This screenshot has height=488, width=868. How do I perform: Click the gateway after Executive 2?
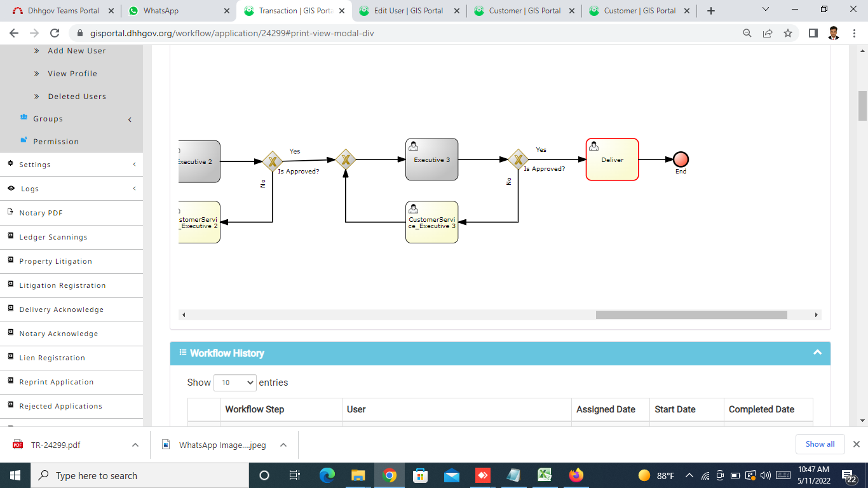point(273,161)
